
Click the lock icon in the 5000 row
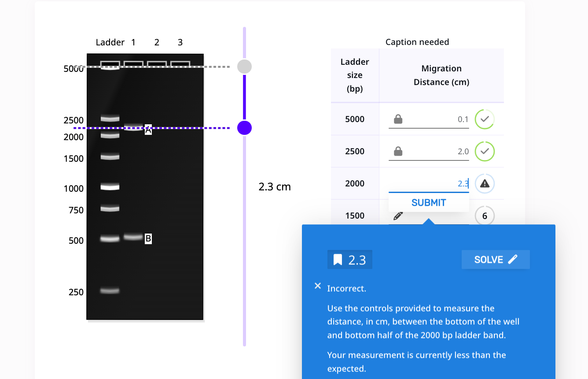(398, 119)
